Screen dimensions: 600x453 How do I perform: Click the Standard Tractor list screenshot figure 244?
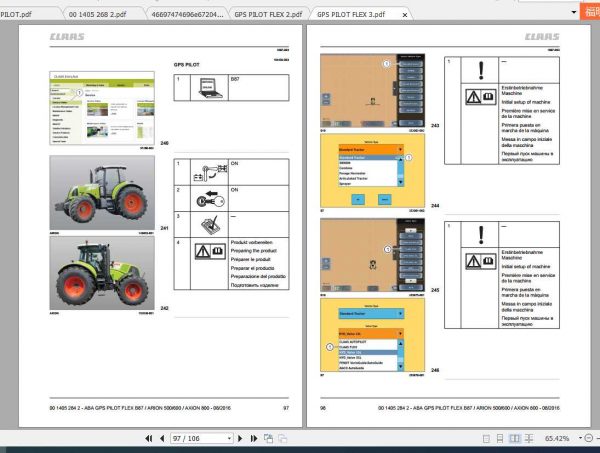pos(372,171)
